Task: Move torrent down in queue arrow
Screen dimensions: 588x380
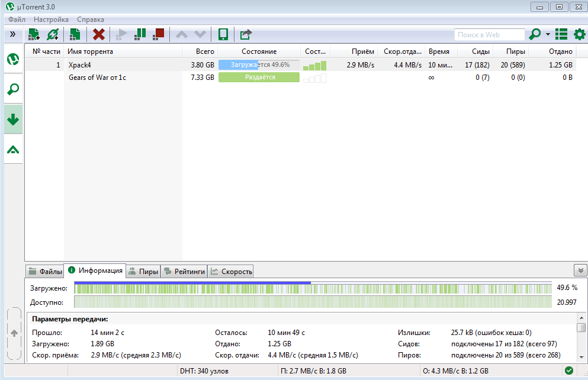Action: tap(200, 34)
